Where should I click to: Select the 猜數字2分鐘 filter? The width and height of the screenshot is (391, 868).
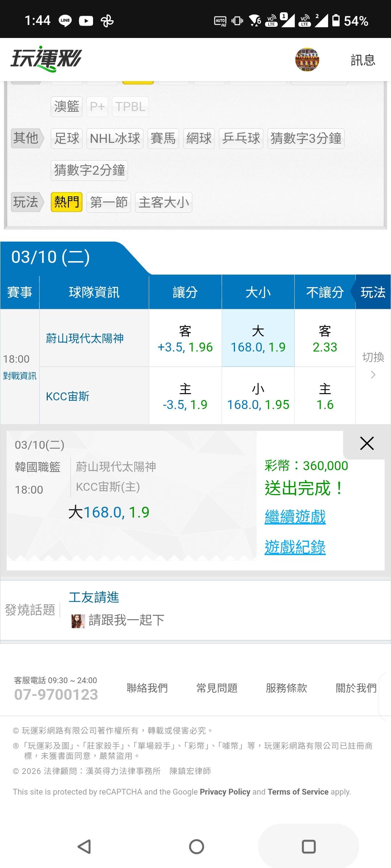click(x=89, y=170)
